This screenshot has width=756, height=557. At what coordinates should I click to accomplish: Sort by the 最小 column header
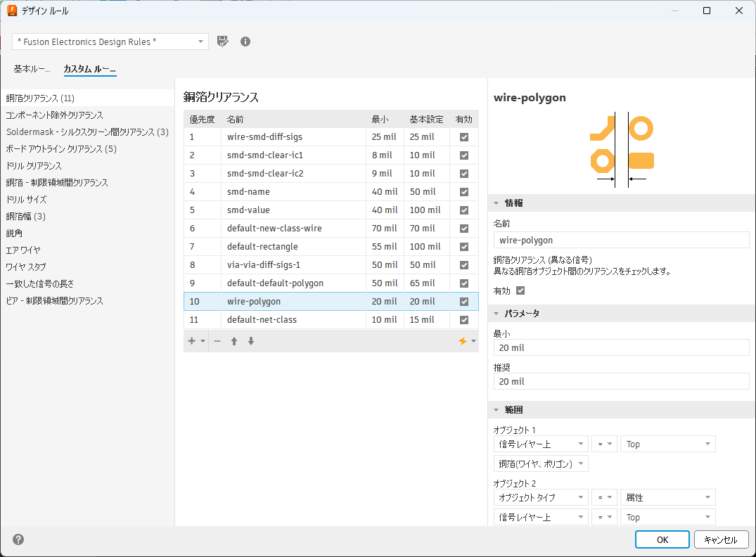click(385, 119)
